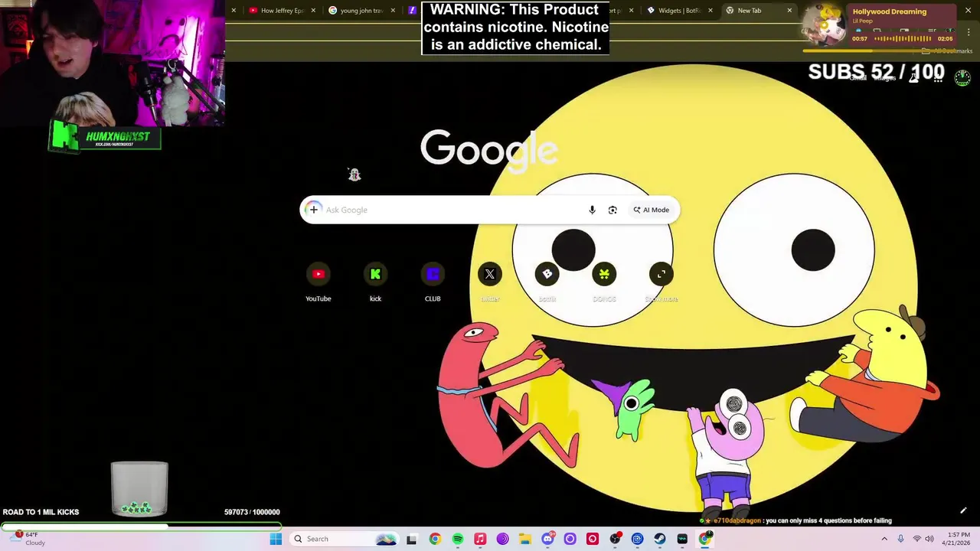Viewport: 980px width, 551px height.
Task: Open Google Lens image search
Action: click(x=612, y=210)
